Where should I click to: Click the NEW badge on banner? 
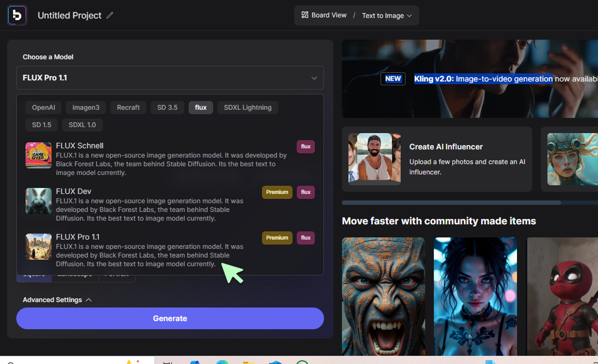coord(393,79)
